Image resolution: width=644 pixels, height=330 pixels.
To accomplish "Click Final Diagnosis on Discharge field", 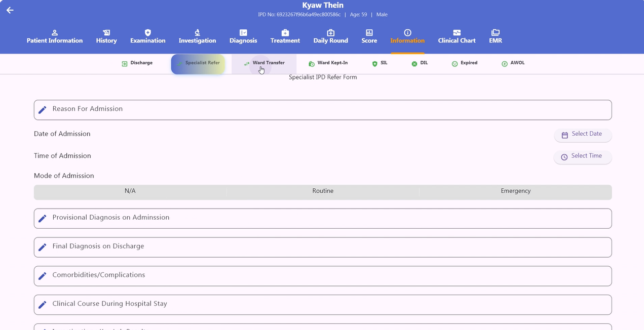I will point(323,247).
